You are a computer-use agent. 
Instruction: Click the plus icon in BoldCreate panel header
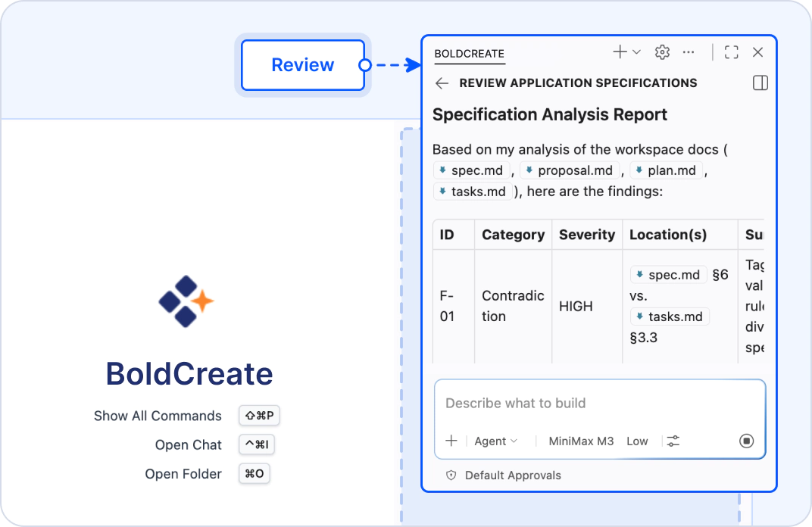[620, 51]
